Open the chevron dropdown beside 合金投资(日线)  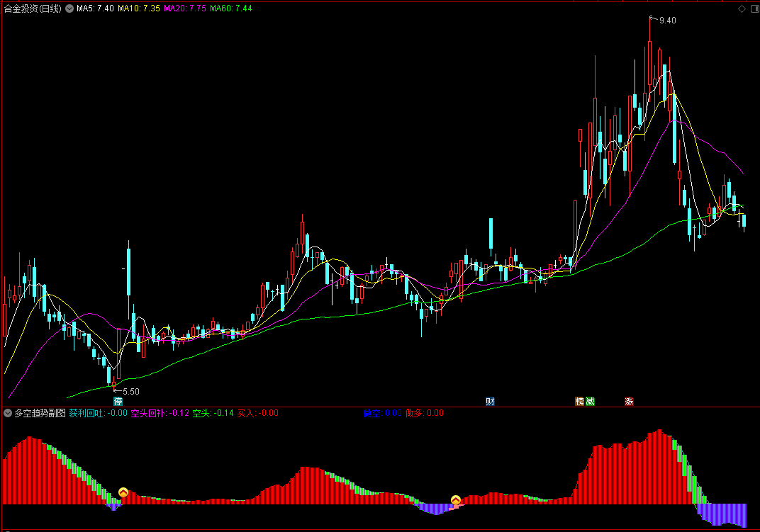click(x=69, y=9)
